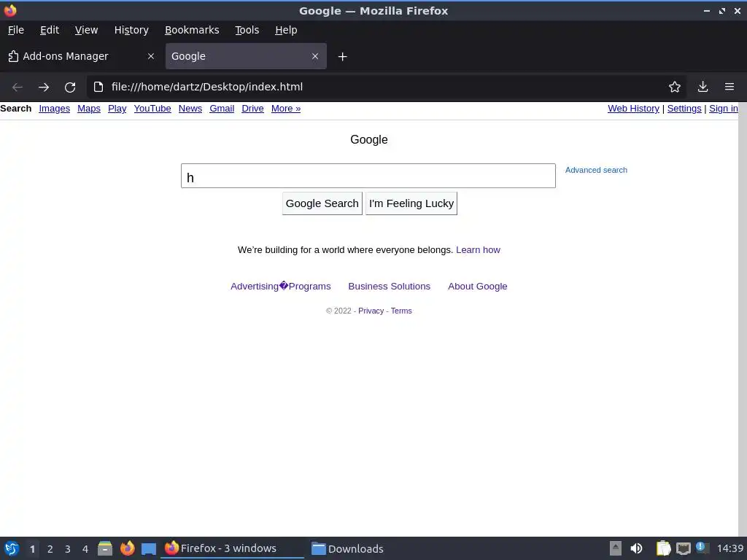
Task: Open the hamburger application menu
Action: [x=729, y=87]
